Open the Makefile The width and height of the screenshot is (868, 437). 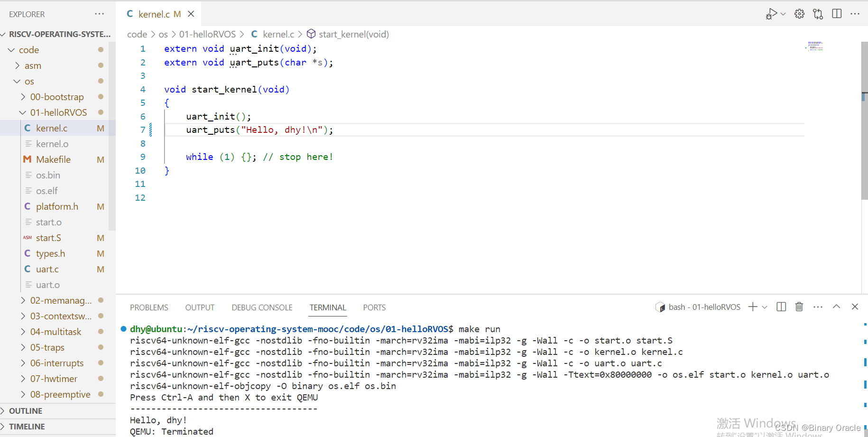click(x=58, y=159)
